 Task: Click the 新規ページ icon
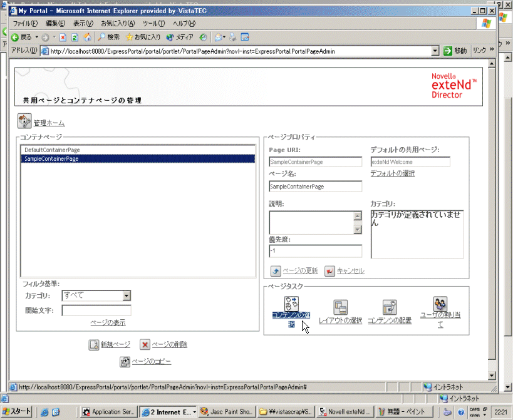click(93, 344)
